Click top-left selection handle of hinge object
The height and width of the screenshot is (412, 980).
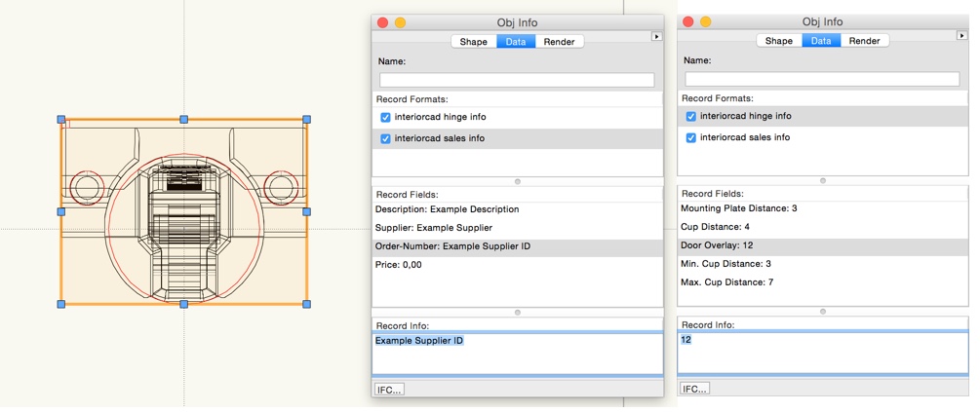pos(61,119)
